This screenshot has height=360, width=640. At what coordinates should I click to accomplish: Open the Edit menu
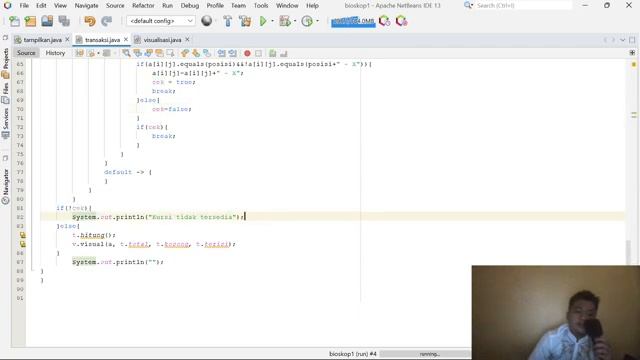[x=41, y=6]
